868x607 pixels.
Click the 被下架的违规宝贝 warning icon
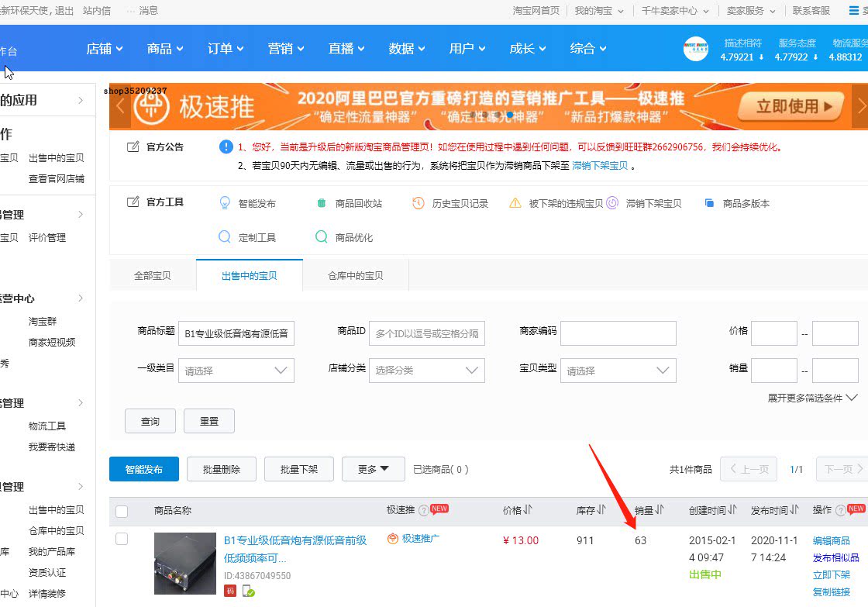[x=515, y=203]
